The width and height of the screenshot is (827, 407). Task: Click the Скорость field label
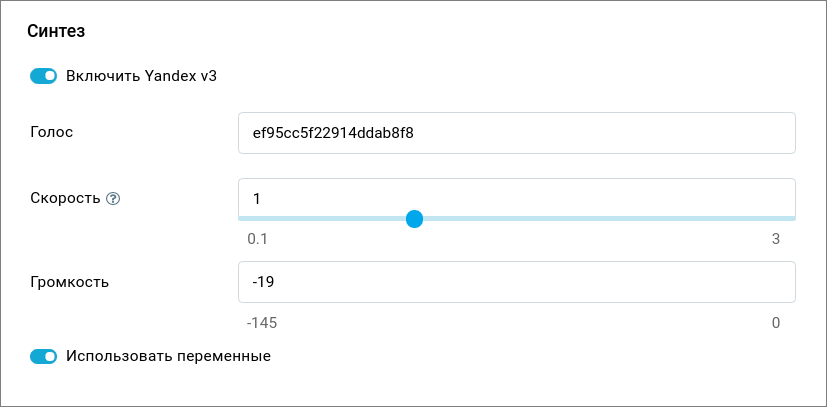pos(65,198)
